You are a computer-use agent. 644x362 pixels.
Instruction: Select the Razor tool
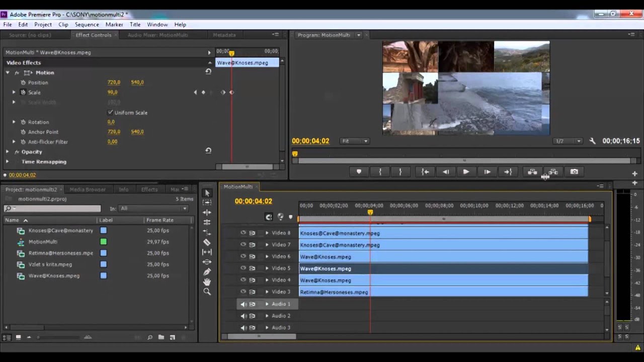(207, 242)
